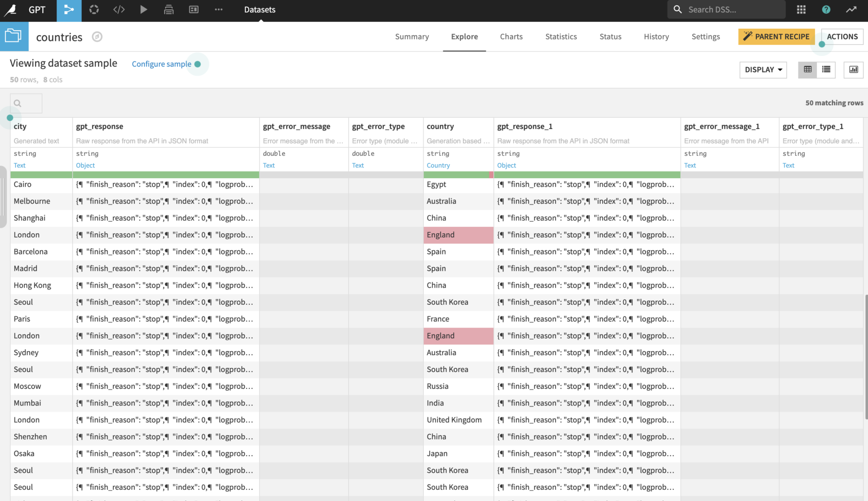Viewport: 868px width, 501px height.
Task: Toggle the column charts preview icon
Action: pyautogui.click(x=854, y=70)
